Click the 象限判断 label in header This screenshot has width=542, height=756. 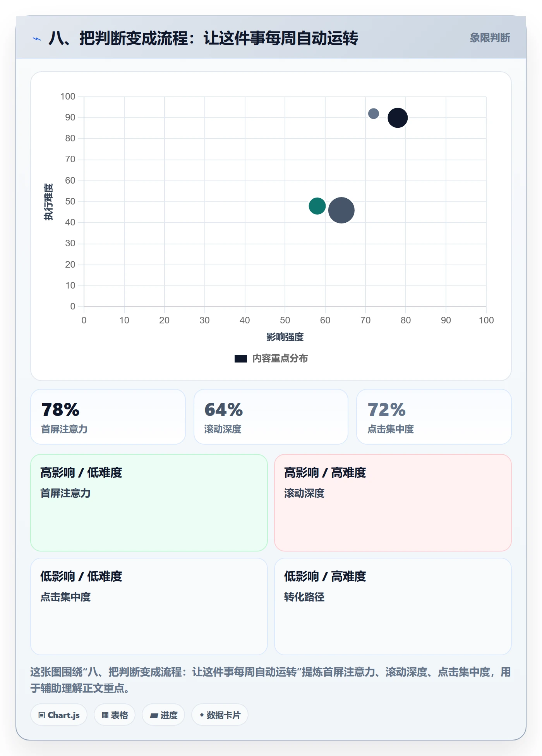tap(490, 38)
